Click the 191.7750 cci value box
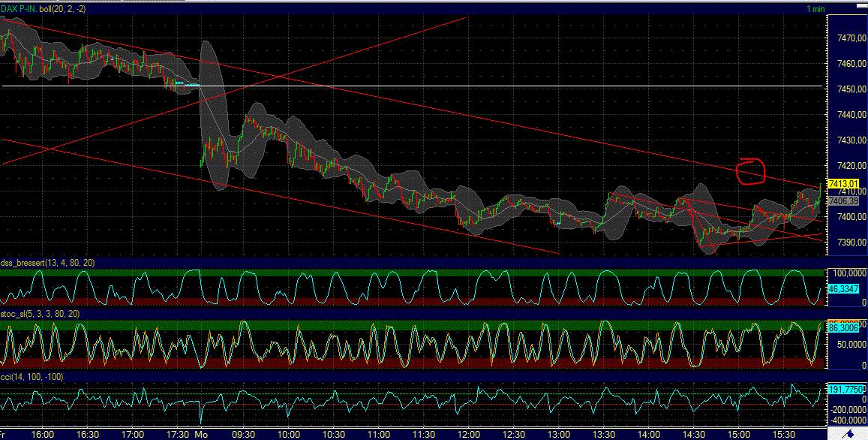 pyautogui.click(x=843, y=388)
